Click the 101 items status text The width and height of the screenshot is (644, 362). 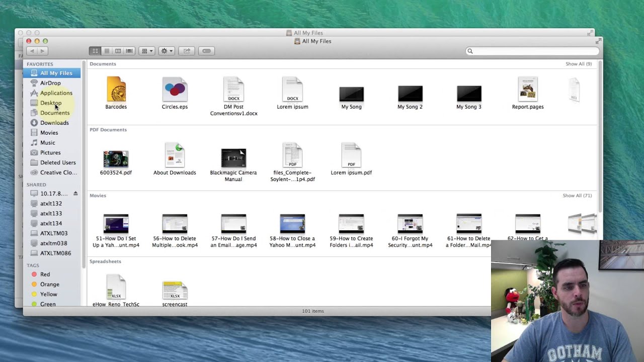[313, 311]
